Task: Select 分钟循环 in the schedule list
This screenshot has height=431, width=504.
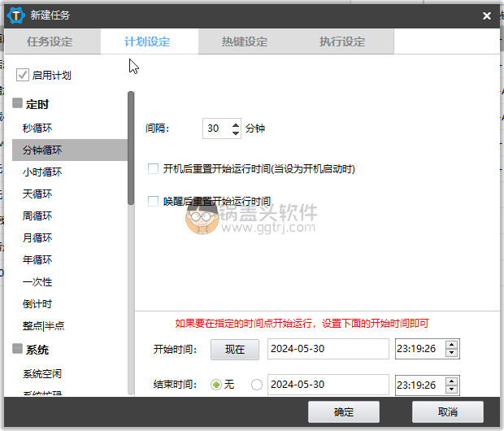Action: [x=70, y=150]
